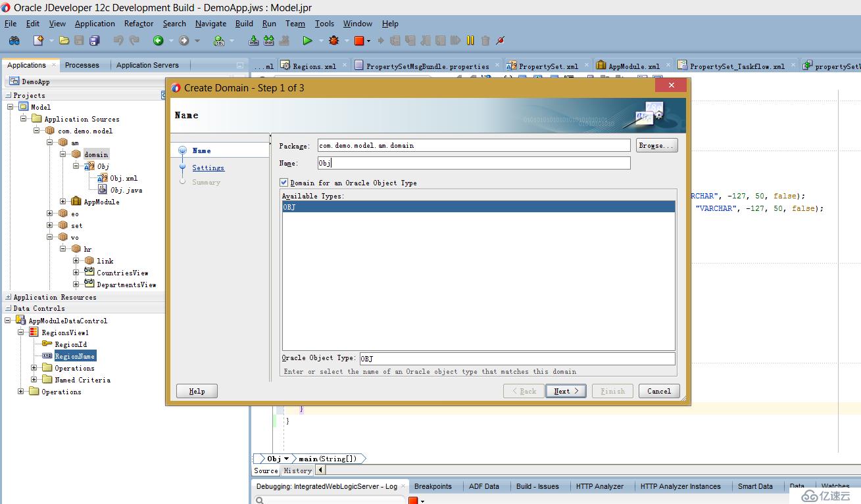This screenshot has width=861, height=504.
Task: Click the RegionId key attribute icon
Action: coord(47,344)
